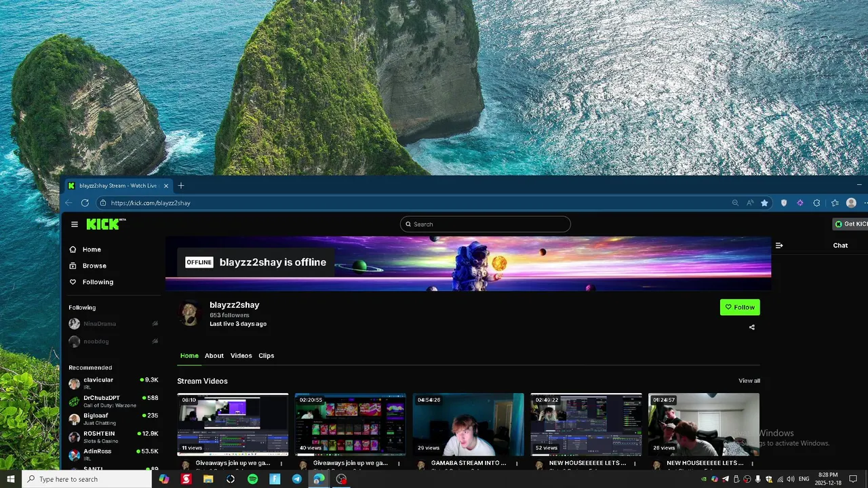The width and height of the screenshot is (868, 488).
Task: Select the blayzz2shay Stream browser tab
Action: click(x=118, y=186)
